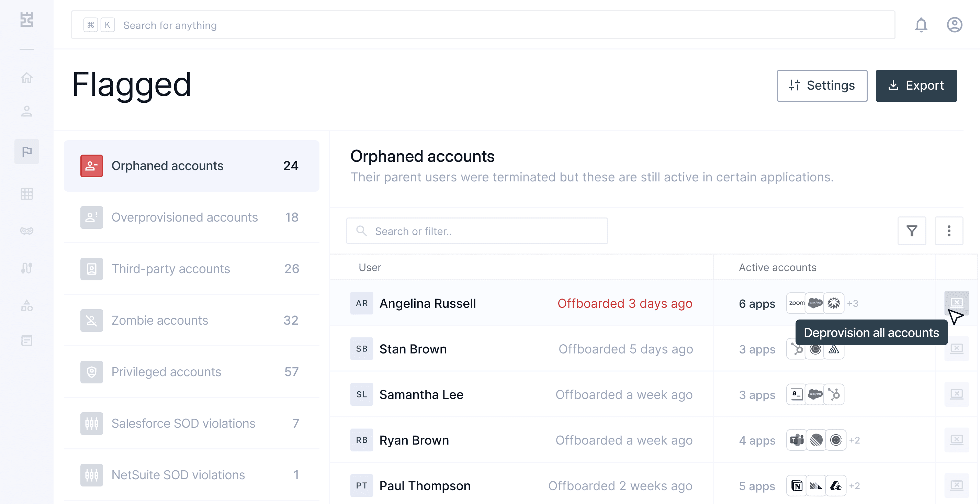Open the three-dot more options menu
980x504 pixels.
coord(948,231)
